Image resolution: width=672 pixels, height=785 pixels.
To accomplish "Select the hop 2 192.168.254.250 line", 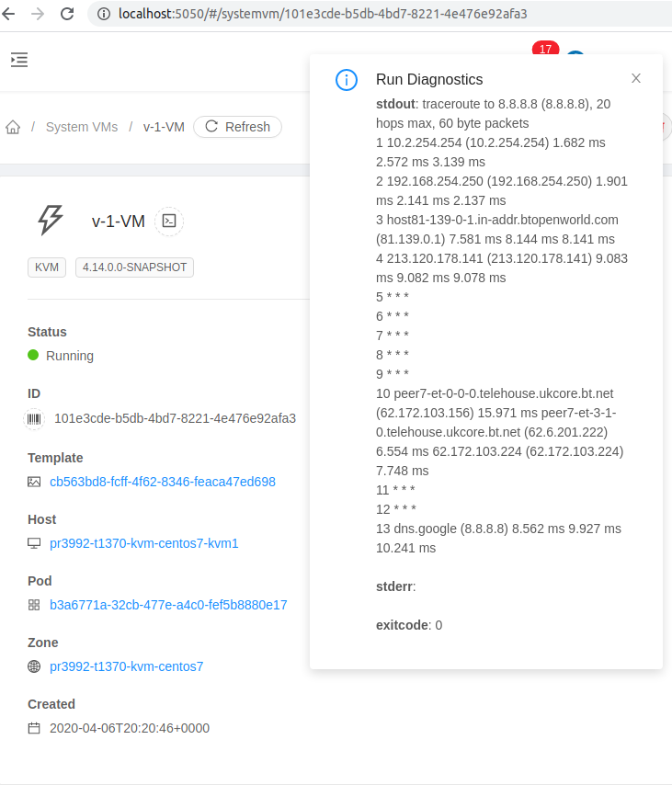I will 501,191.
